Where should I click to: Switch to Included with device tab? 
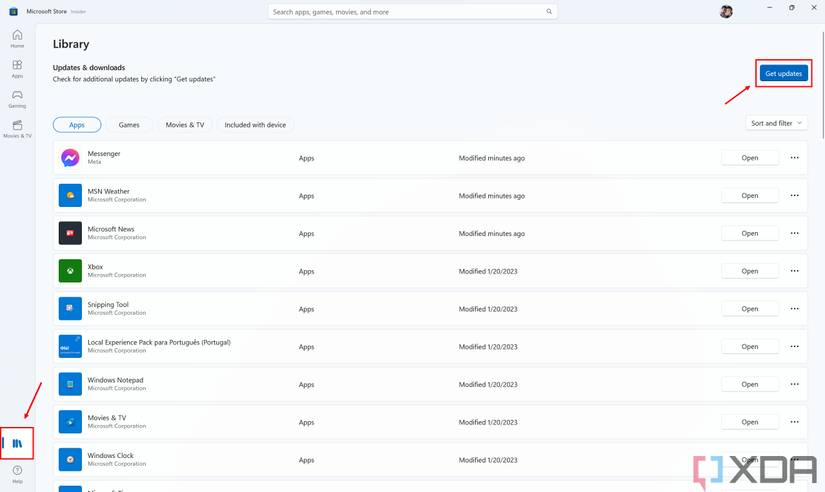[255, 125]
